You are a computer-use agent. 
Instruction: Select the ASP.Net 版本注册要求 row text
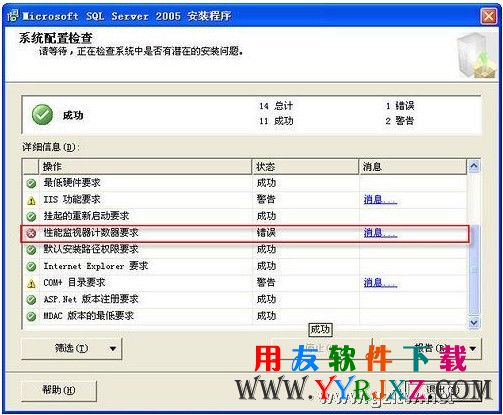coord(91,299)
